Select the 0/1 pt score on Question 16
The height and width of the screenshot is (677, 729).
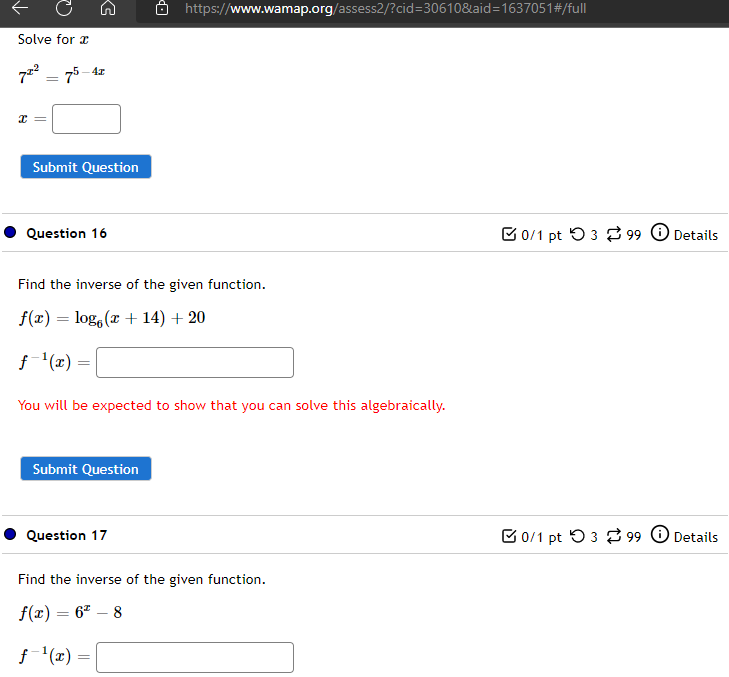(541, 235)
